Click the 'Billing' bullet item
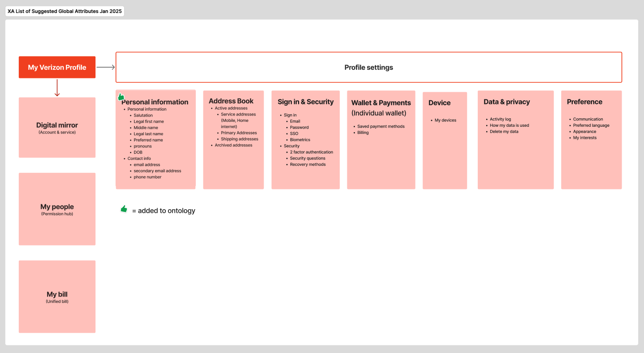This screenshot has height=353, width=644. click(363, 133)
